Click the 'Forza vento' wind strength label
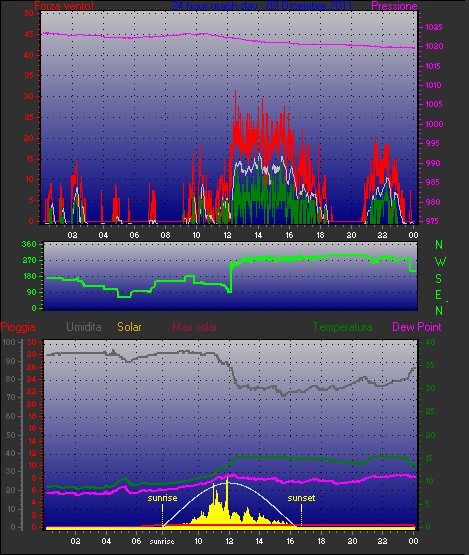The width and height of the screenshot is (469, 555). (x=64, y=6)
